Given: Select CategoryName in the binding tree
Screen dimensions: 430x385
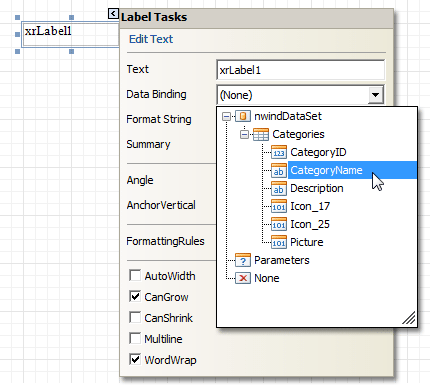Looking at the screenshot, I should pyautogui.click(x=326, y=170).
